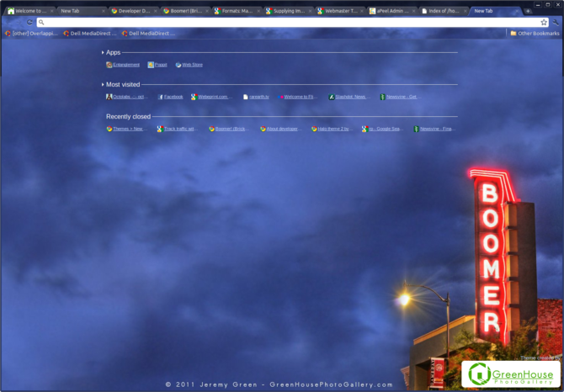Close the Index of /ho... tab
Viewport: 564px width, 392px height.
(x=465, y=11)
